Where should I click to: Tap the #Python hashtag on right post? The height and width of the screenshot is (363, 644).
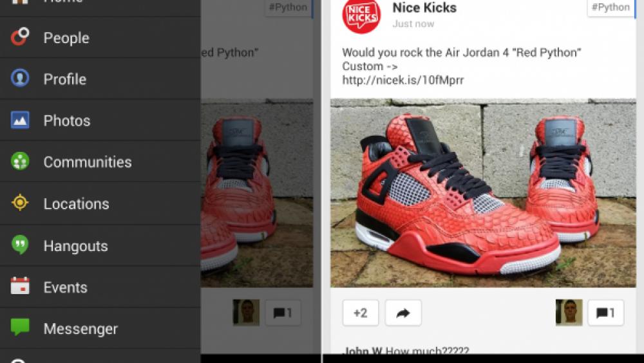[x=611, y=7]
